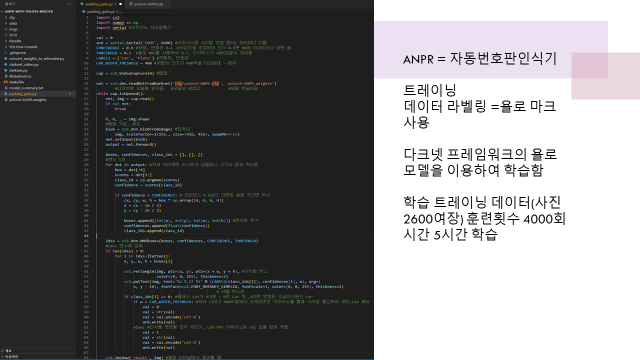
Task: Click 'import serial' code on line 3
Action: pos(111,28)
